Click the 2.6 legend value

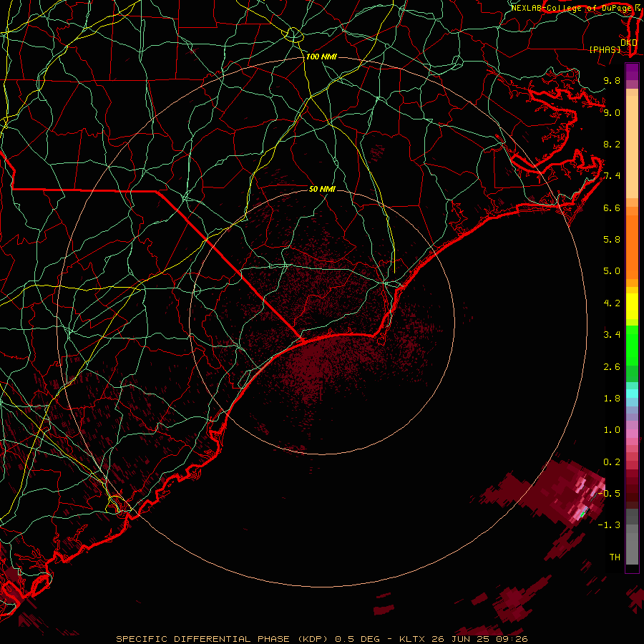tap(612, 367)
